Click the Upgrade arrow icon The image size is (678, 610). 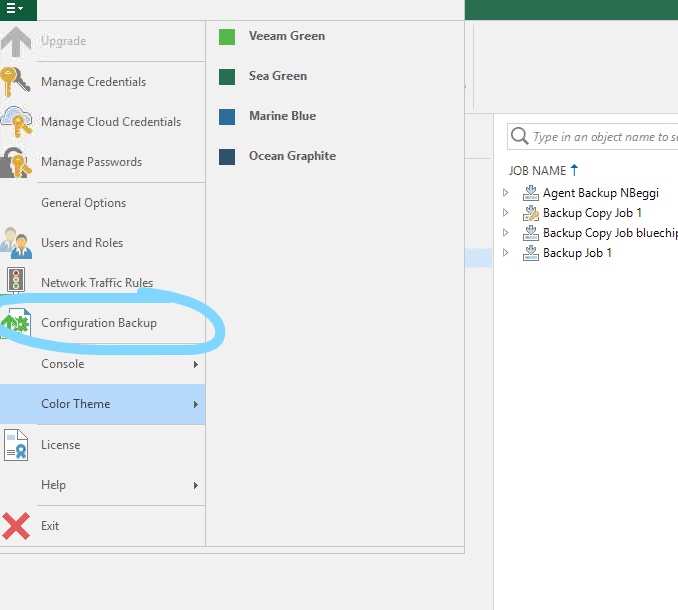point(16,42)
